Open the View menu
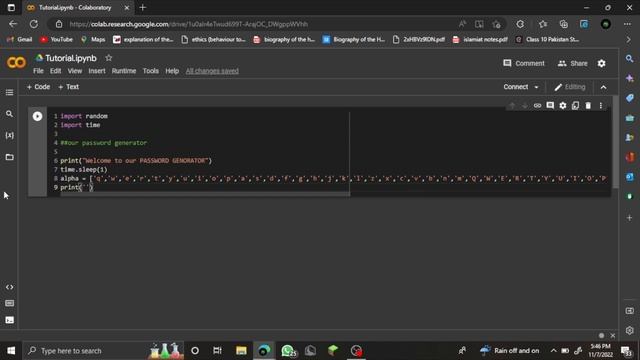The height and width of the screenshot is (360, 640). 75,71
